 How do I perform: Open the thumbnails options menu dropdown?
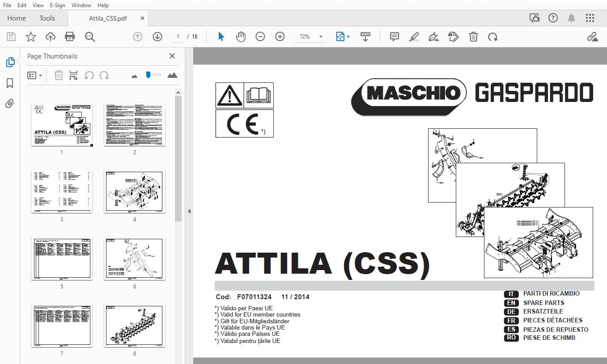tap(34, 75)
